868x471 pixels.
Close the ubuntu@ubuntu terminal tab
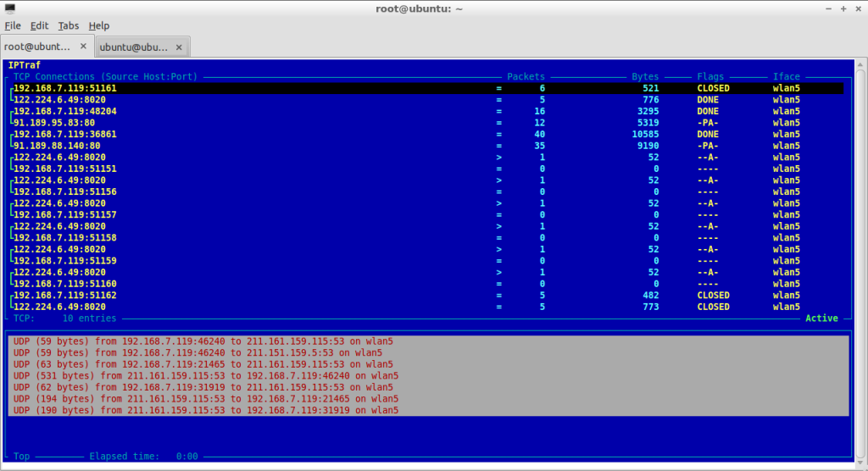[179, 47]
